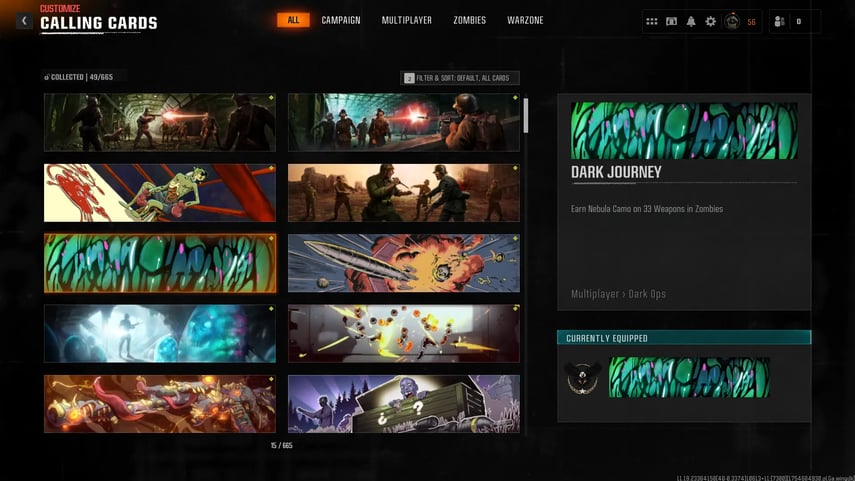Screen dimensions: 855x481
Task: Go to the Warzone tab
Action: click(x=525, y=20)
